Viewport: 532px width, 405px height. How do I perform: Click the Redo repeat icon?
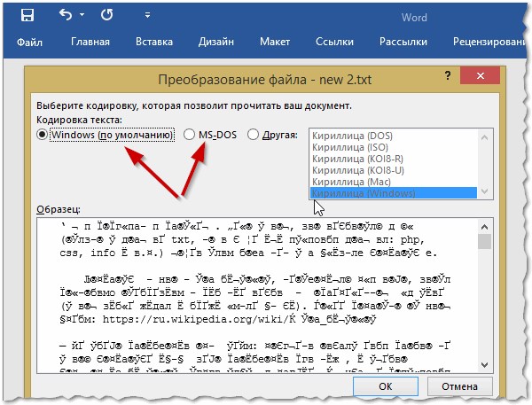click(x=107, y=15)
